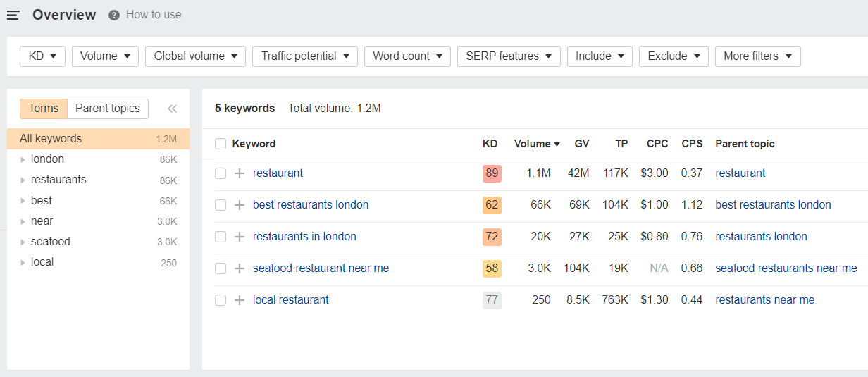Open the KD filter dropdown
The image size is (868, 377).
[42, 56]
